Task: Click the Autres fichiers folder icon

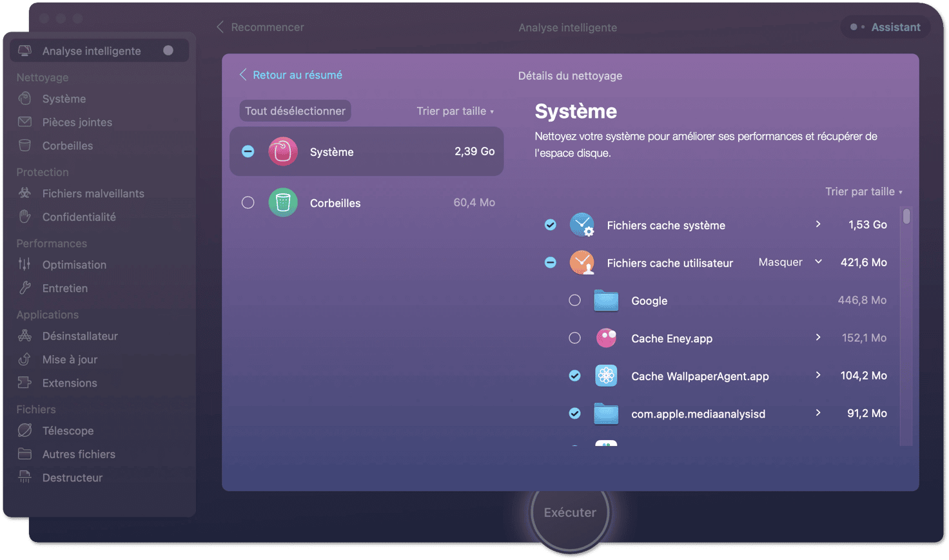Action: 25,454
